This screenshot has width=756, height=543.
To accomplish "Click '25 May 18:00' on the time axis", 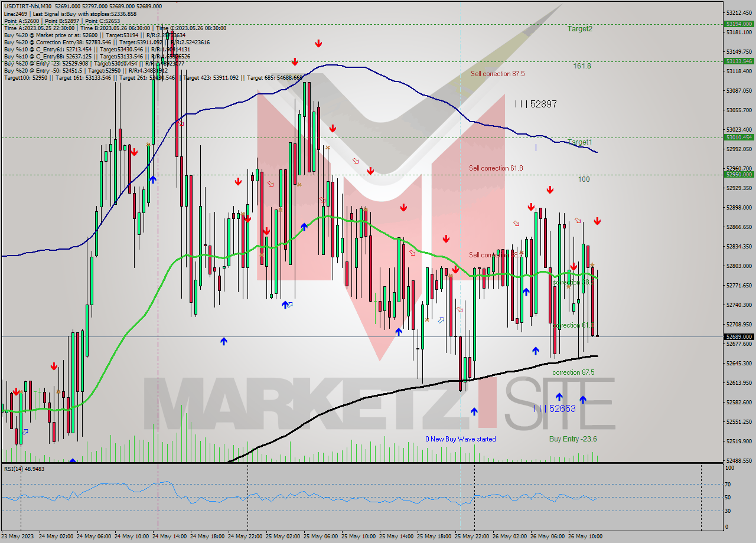I will (434, 537).
